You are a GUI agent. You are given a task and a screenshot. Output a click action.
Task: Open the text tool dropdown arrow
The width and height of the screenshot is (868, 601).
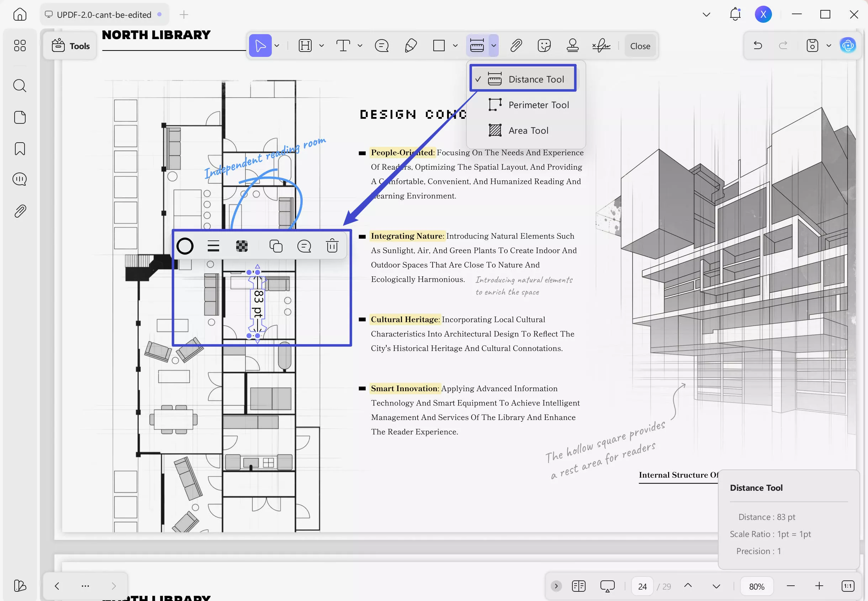pos(360,46)
